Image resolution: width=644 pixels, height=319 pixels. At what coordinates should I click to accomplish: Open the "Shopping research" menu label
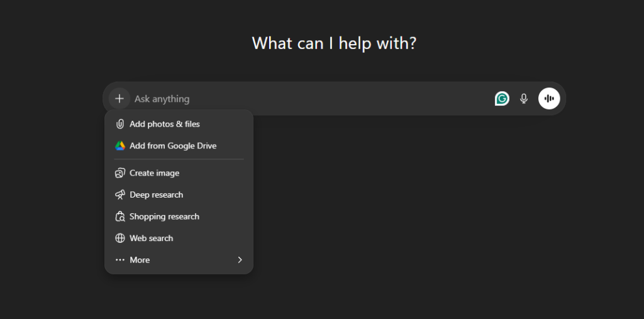(164, 216)
